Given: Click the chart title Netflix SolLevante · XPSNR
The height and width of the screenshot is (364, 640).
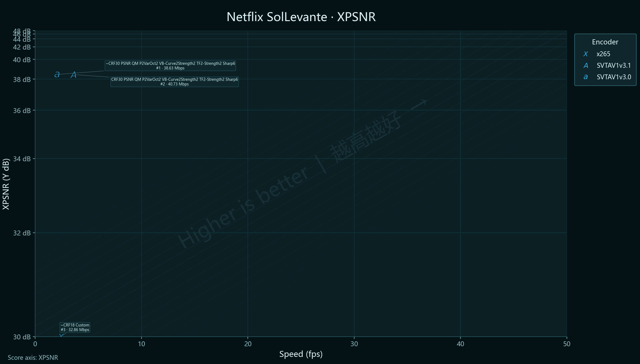Looking at the screenshot, I should click(x=301, y=17).
